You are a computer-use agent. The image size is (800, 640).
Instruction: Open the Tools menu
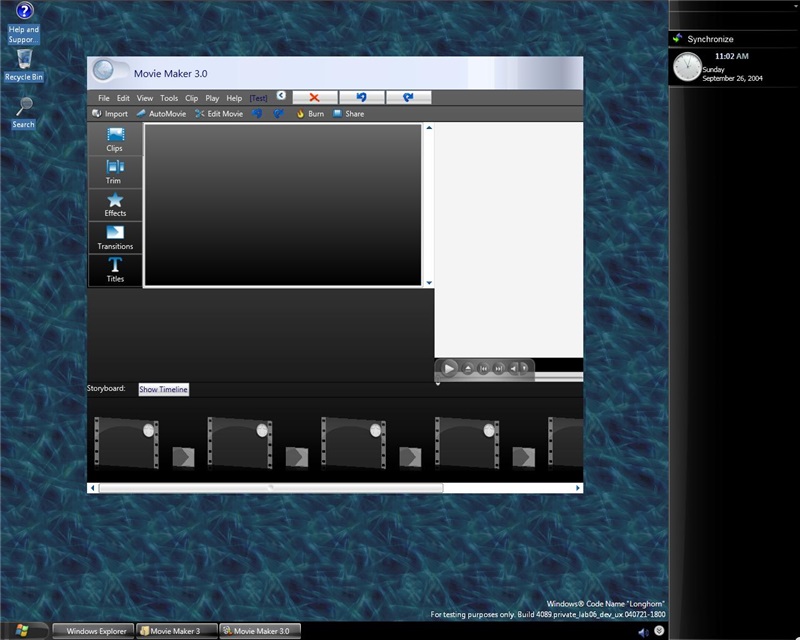click(169, 98)
